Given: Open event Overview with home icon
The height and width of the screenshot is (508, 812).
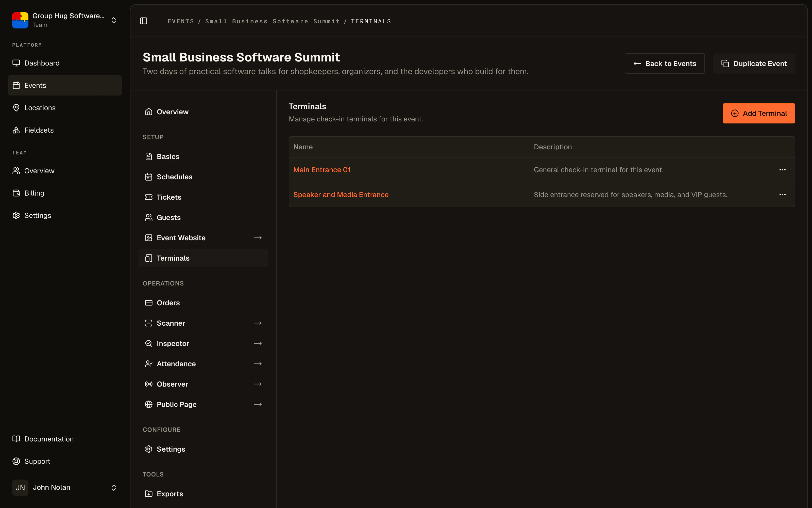Looking at the screenshot, I should (x=203, y=112).
